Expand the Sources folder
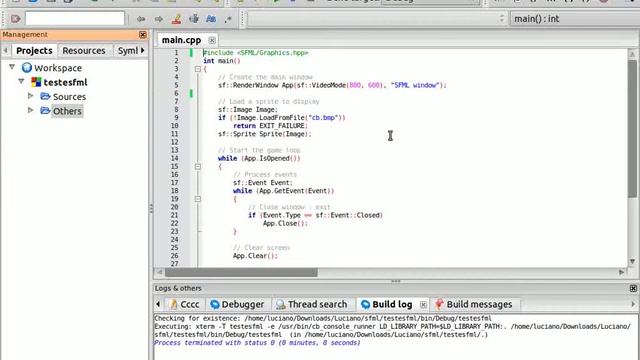This screenshot has height=360, width=640. 31,96
